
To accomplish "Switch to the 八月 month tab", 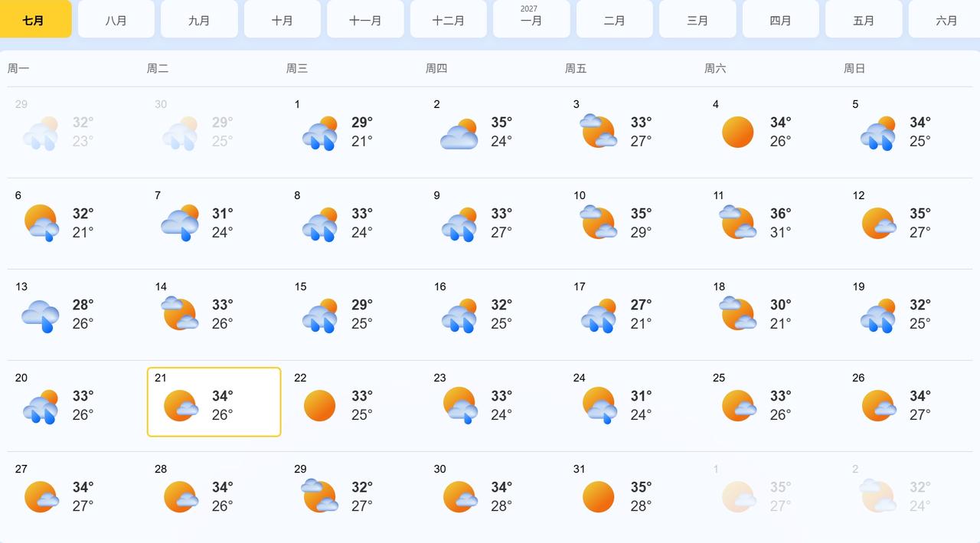I will (x=116, y=19).
